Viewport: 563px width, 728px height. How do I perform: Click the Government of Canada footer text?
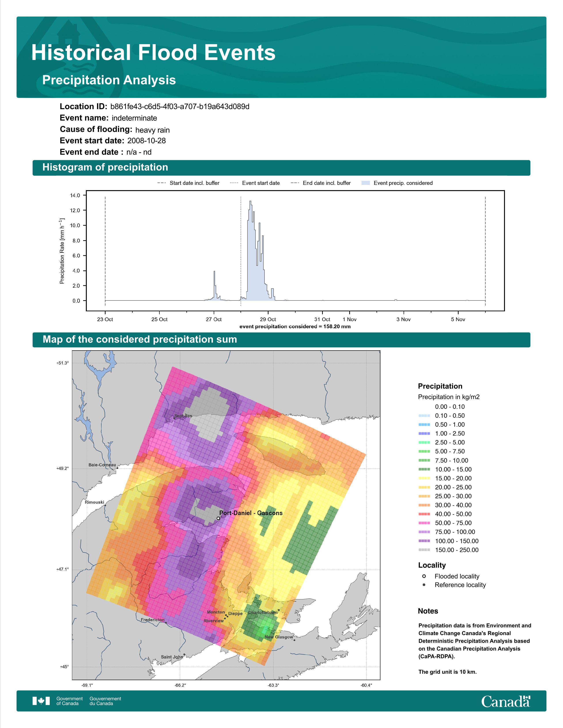pyautogui.click(x=69, y=701)
